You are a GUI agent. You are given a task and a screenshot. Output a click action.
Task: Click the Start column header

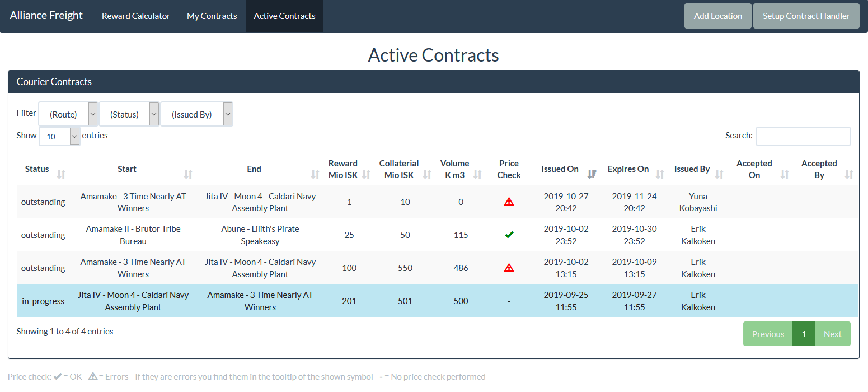tap(127, 169)
